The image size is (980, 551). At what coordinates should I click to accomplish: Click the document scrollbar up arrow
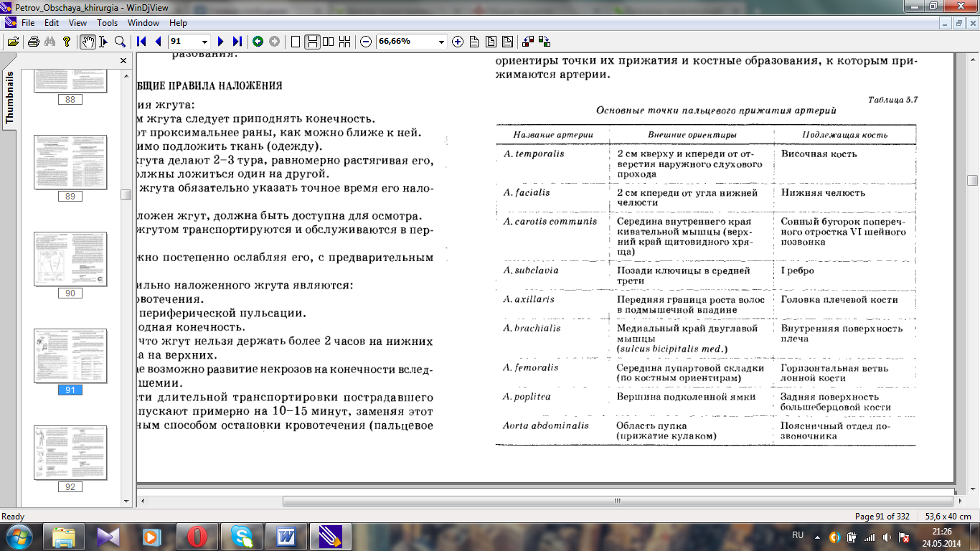click(x=972, y=61)
